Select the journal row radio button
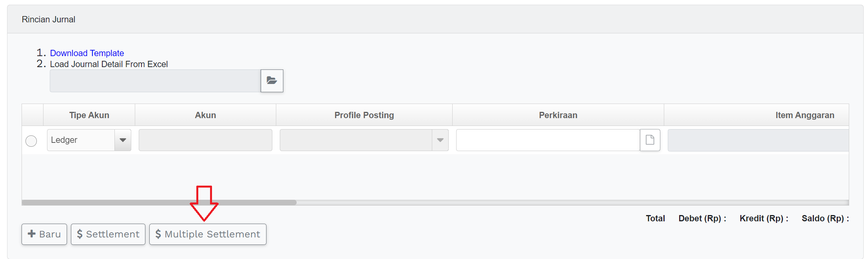This screenshot has height=259, width=868. (31, 141)
